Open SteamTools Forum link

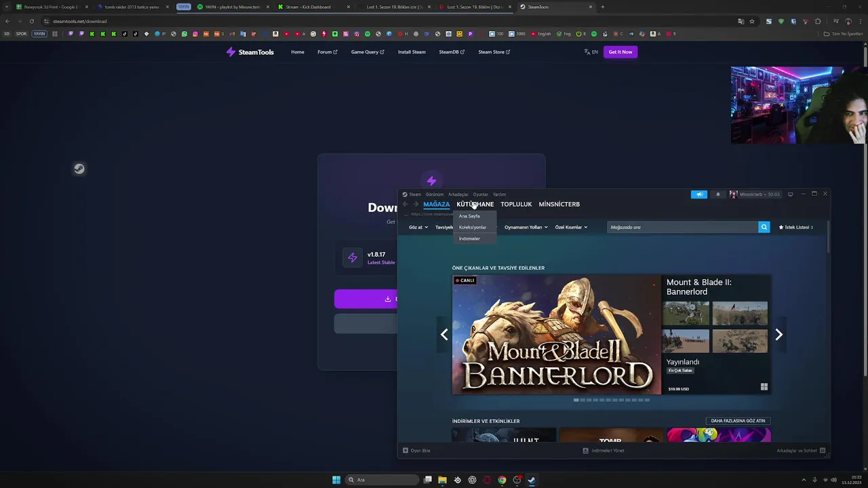tap(328, 52)
